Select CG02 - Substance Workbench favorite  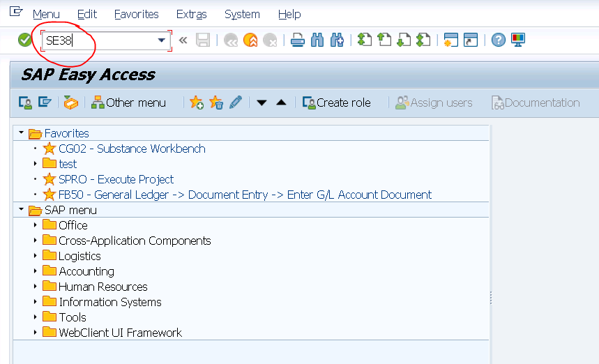click(132, 149)
